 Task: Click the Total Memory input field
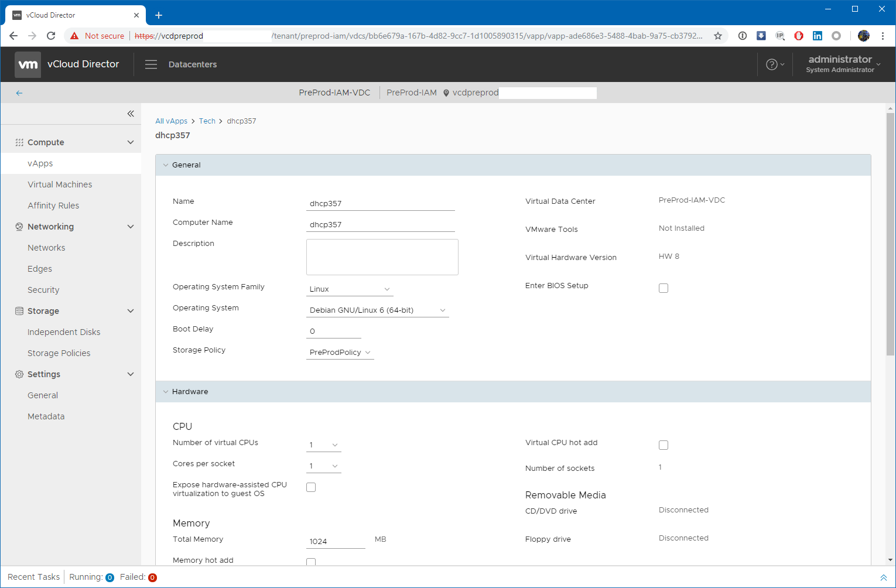(x=336, y=542)
